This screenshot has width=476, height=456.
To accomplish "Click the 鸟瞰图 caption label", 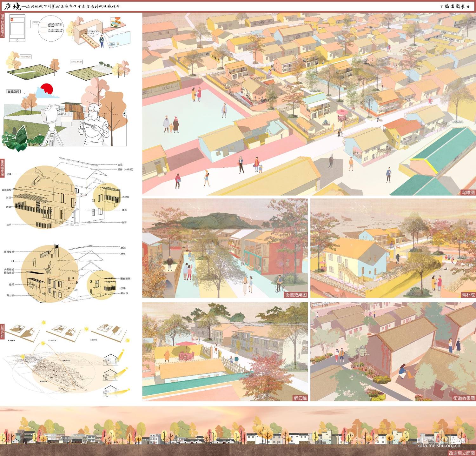I will [468, 192].
